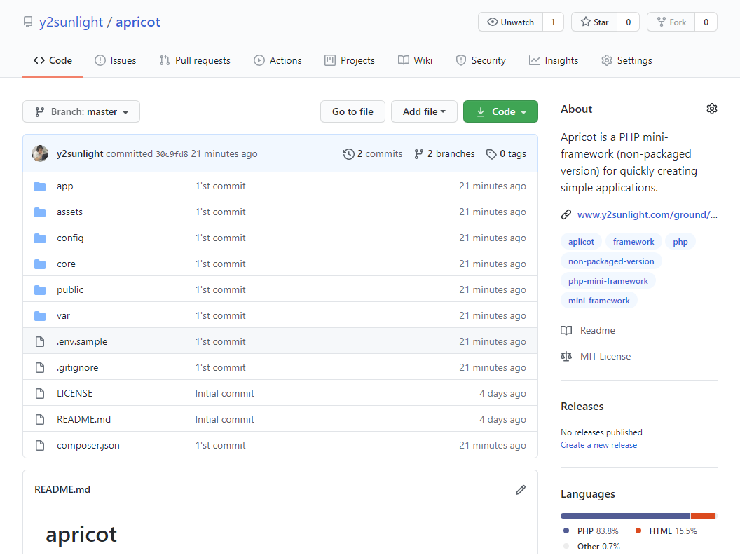Click the y2sunlight avatar in commit row
Image resolution: width=740 pixels, height=560 pixels.
pyautogui.click(x=40, y=153)
